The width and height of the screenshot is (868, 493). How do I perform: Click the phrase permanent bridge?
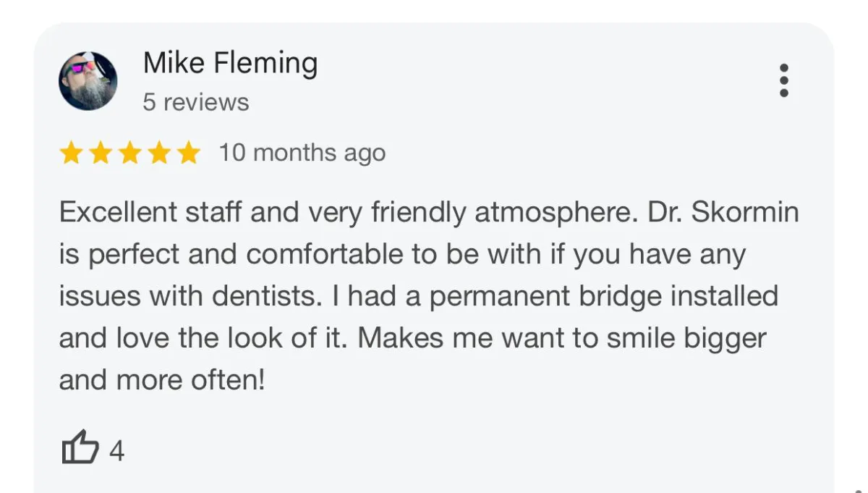[x=514, y=298]
